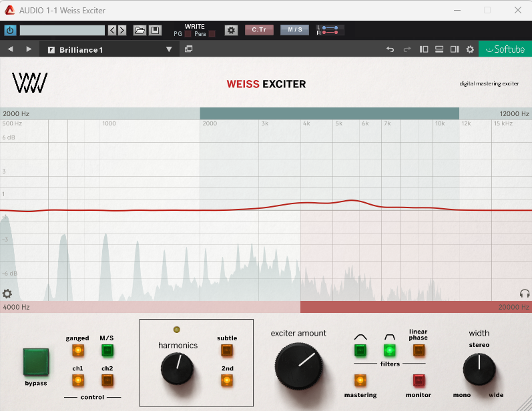The width and height of the screenshot is (532, 411).
Task: Click the WRITE label
Action: pyautogui.click(x=194, y=26)
